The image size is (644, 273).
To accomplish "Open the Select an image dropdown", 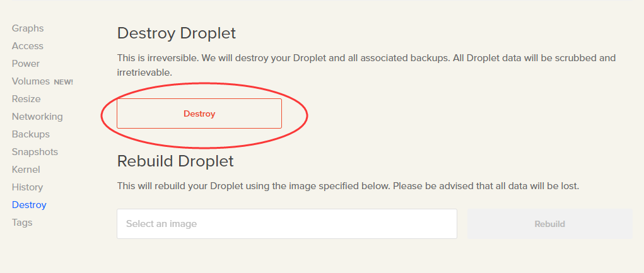I will [287, 224].
